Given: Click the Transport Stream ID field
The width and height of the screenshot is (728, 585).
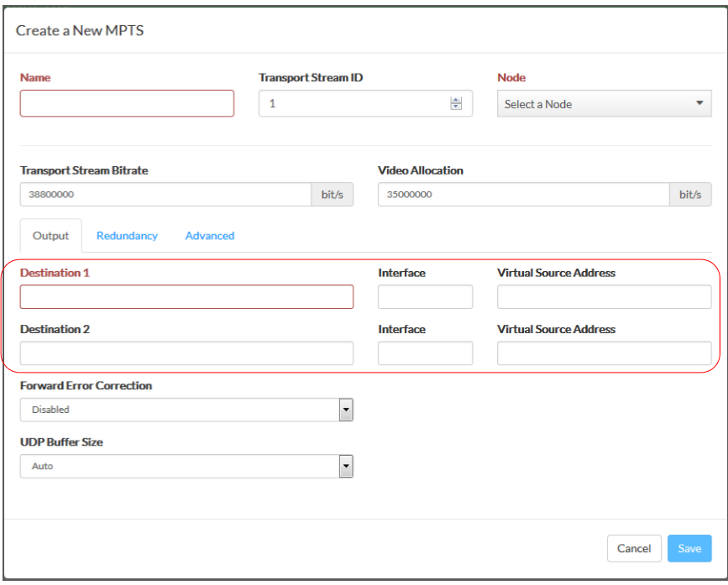Looking at the screenshot, I should [365, 103].
